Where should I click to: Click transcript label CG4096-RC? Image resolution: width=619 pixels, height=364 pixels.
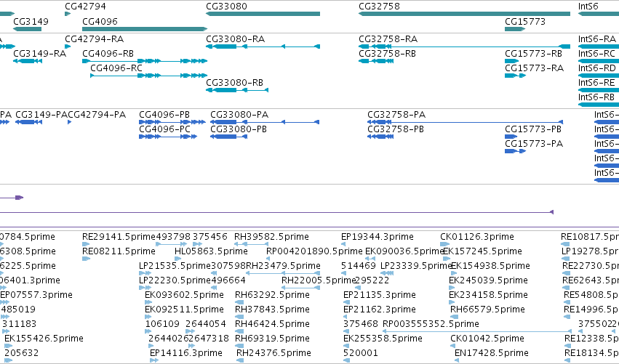click(116, 68)
